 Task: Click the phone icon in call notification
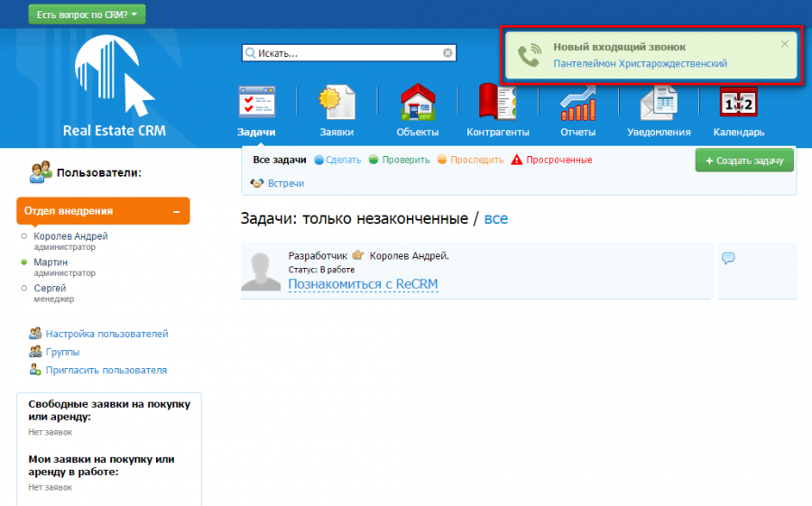[530, 55]
